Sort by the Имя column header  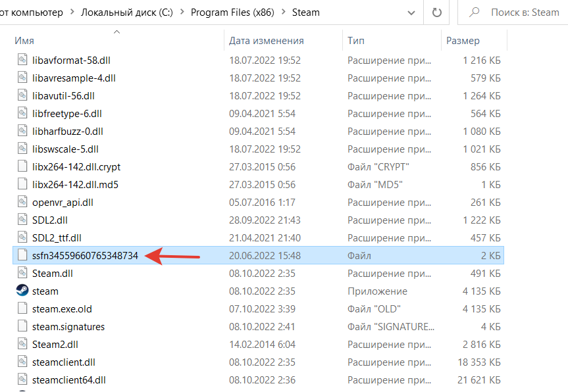(x=24, y=41)
